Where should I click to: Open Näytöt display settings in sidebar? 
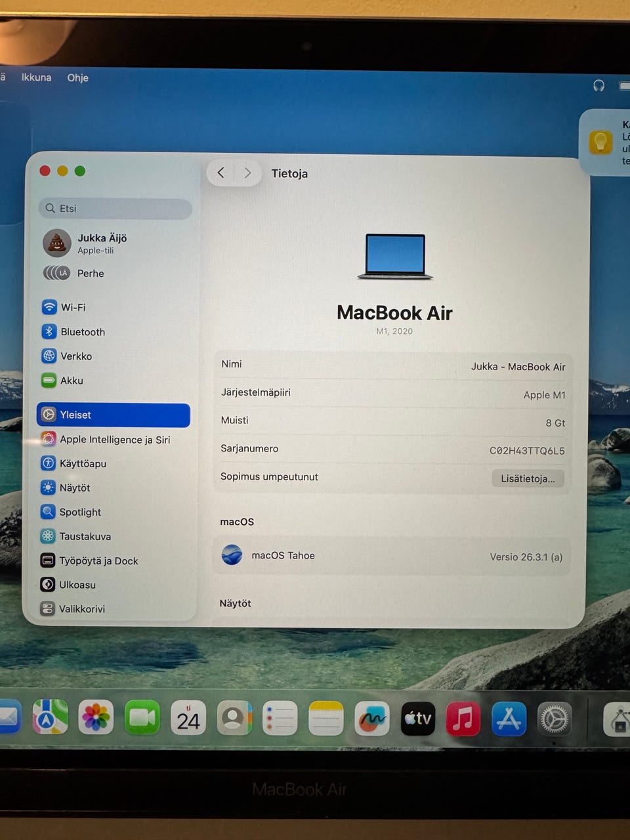(66, 488)
